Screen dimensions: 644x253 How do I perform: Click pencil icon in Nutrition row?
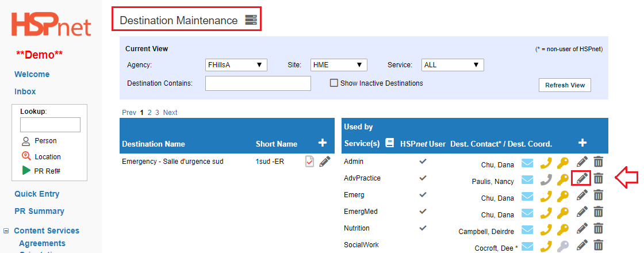(x=581, y=229)
